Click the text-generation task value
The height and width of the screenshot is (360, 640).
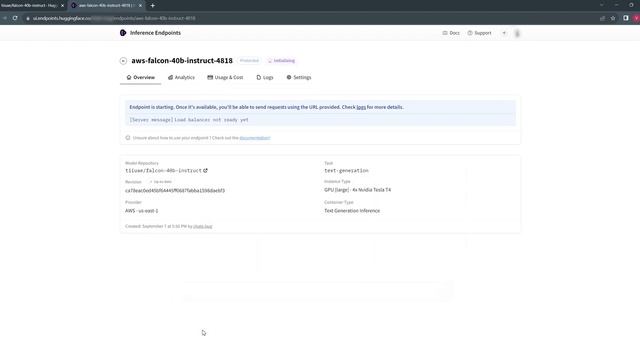346,171
